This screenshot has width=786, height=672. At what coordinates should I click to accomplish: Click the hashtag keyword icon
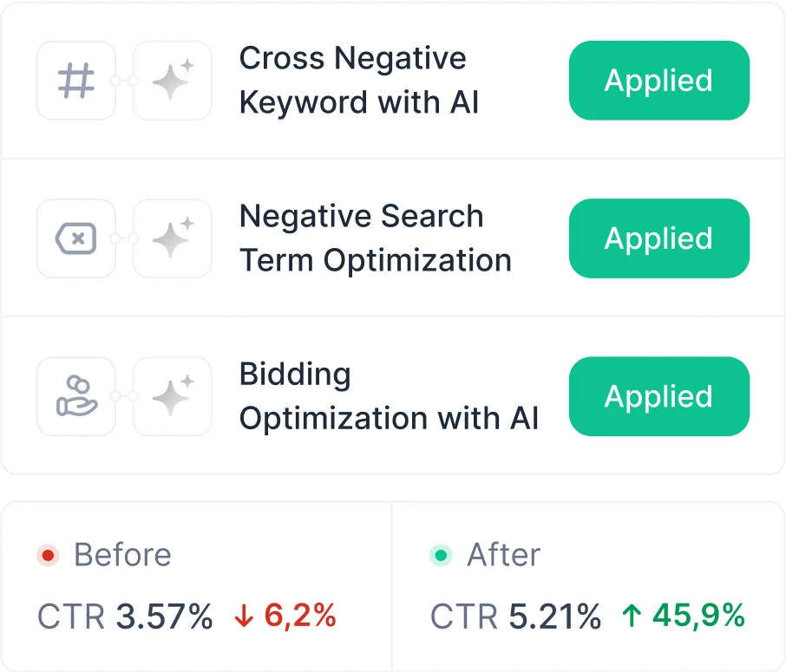(x=76, y=81)
